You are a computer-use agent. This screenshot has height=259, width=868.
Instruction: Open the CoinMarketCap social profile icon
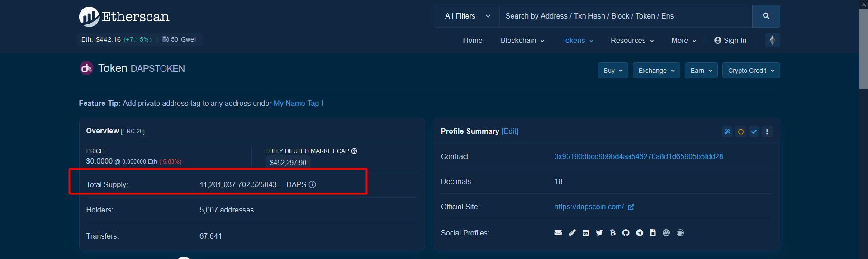(666, 233)
